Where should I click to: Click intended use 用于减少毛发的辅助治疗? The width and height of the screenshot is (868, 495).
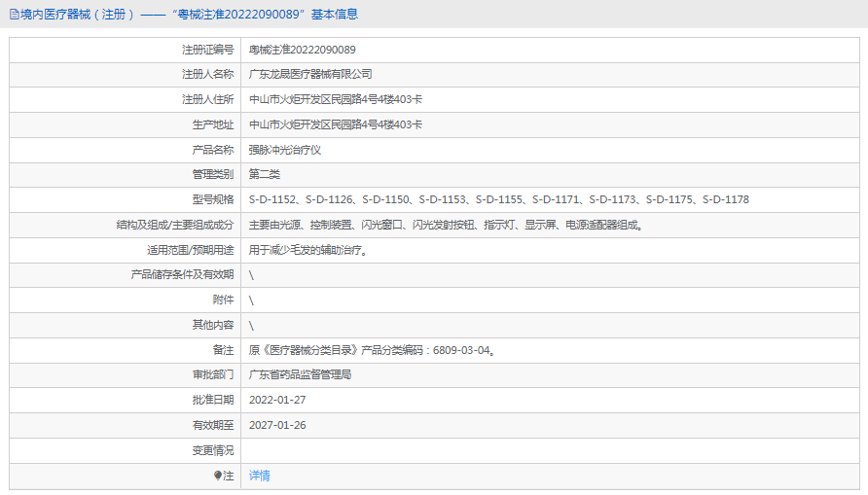point(308,251)
